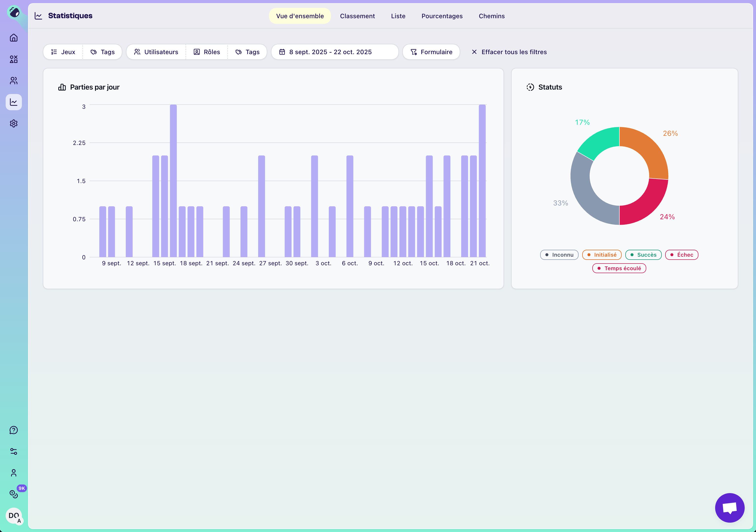Screen dimensions: 756x532
Task: Toggle the Temps écoulé legend chip
Action: coord(619,268)
